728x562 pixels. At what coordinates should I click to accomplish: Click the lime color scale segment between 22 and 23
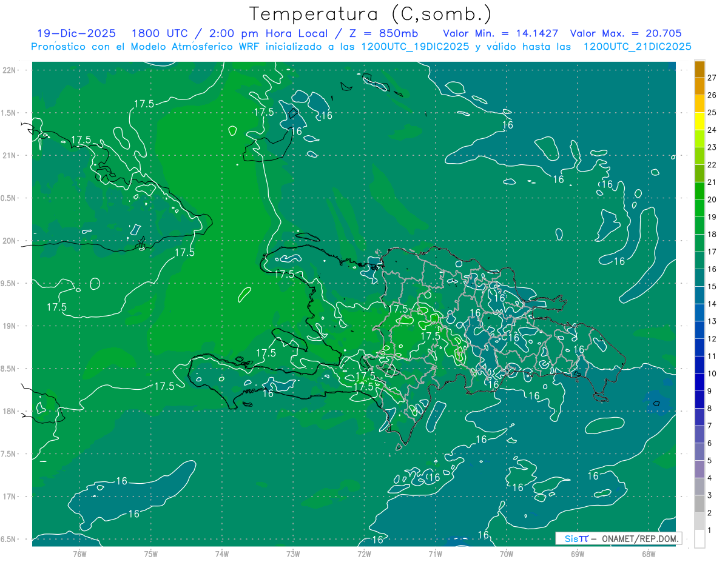tap(699, 156)
